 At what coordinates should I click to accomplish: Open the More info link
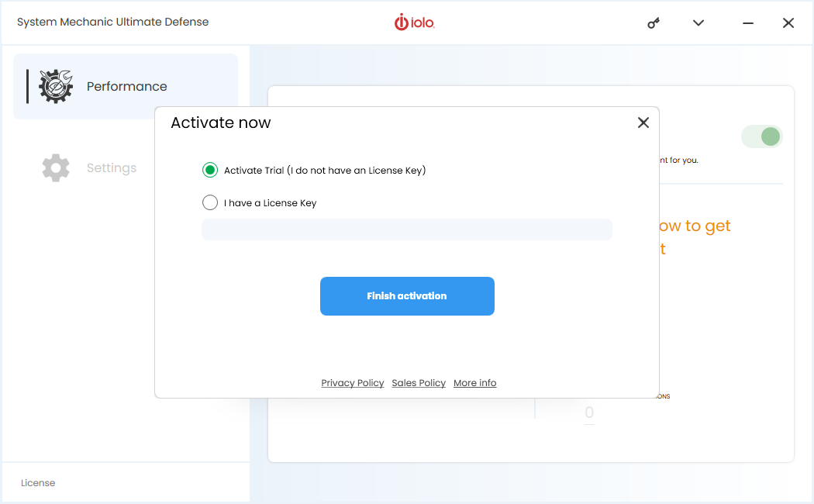coord(475,383)
